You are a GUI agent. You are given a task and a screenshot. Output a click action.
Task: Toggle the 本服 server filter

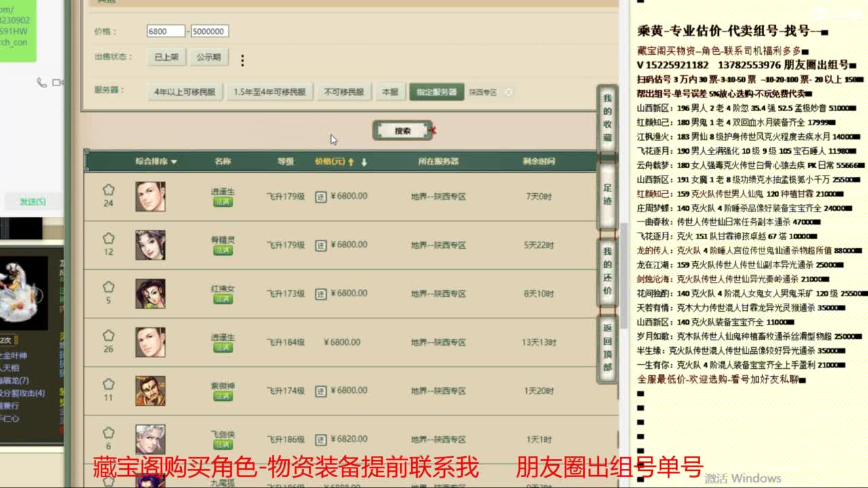(390, 92)
